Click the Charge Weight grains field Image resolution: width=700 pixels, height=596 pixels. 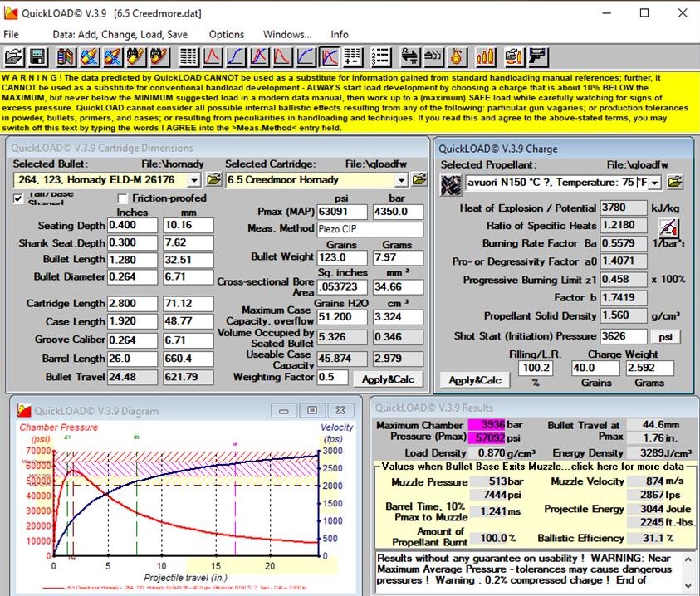point(596,368)
